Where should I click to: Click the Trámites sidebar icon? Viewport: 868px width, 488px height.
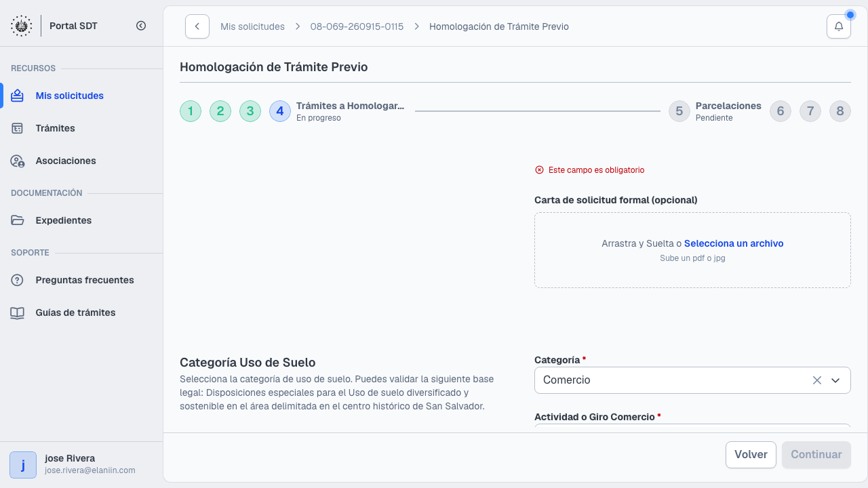(x=18, y=128)
